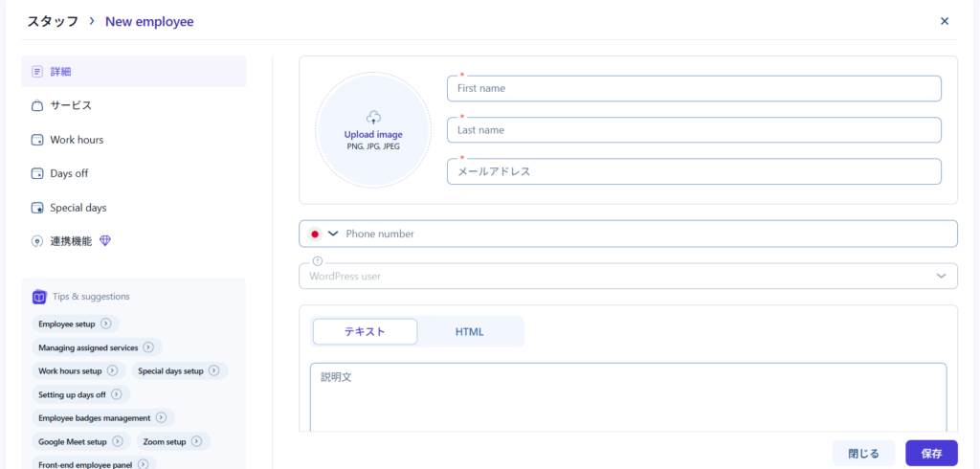Click the Upload image cloud icon
This screenshot has width=980, height=469.
(373, 117)
